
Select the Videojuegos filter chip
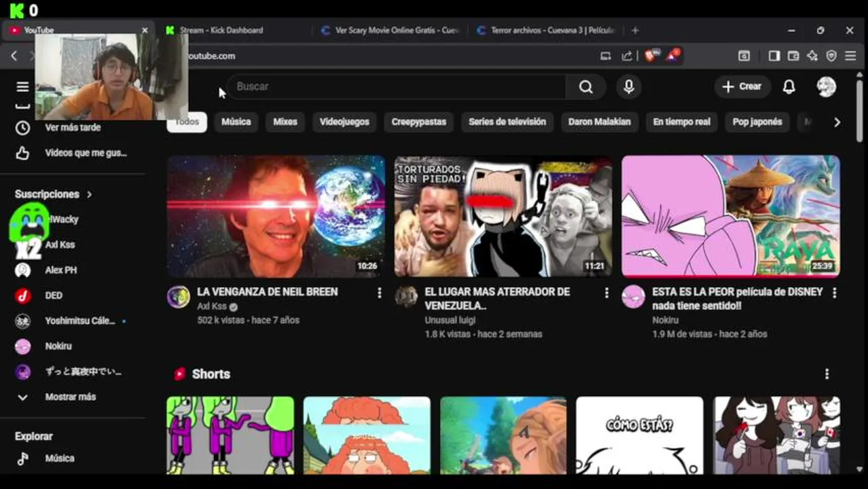click(344, 122)
